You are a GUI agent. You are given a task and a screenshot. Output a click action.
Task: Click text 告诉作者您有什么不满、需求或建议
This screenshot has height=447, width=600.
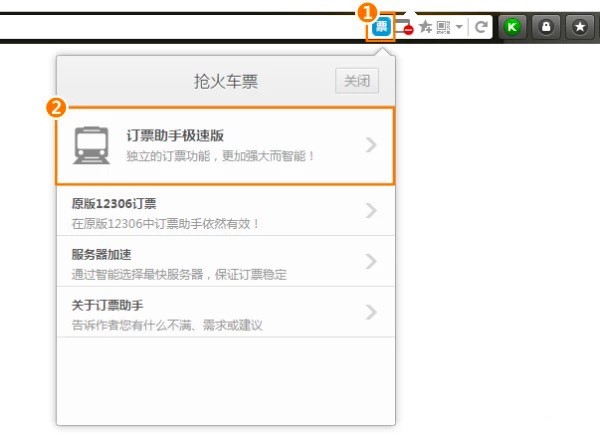167,325
